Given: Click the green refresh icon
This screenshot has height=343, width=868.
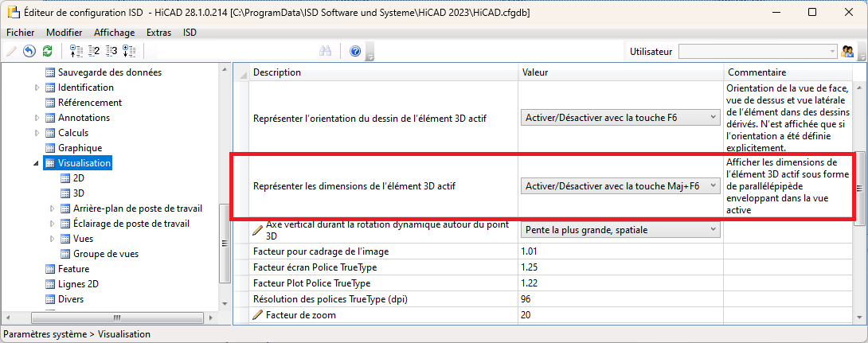Looking at the screenshot, I should 47,52.
